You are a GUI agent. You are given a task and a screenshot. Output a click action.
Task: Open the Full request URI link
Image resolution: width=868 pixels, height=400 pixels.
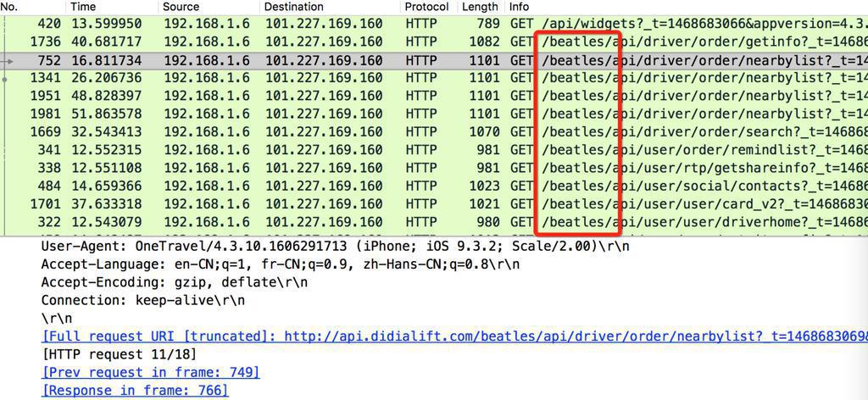(454, 336)
